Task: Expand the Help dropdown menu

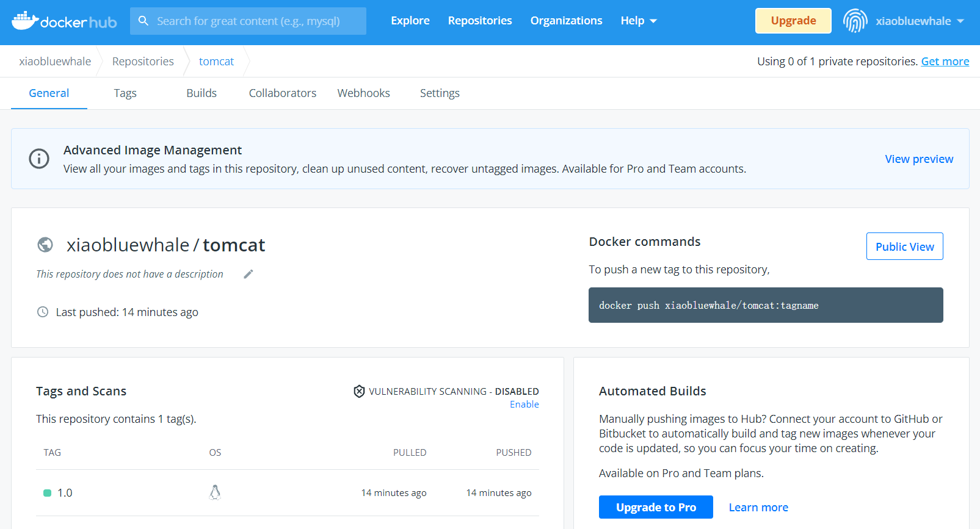Action: point(639,21)
